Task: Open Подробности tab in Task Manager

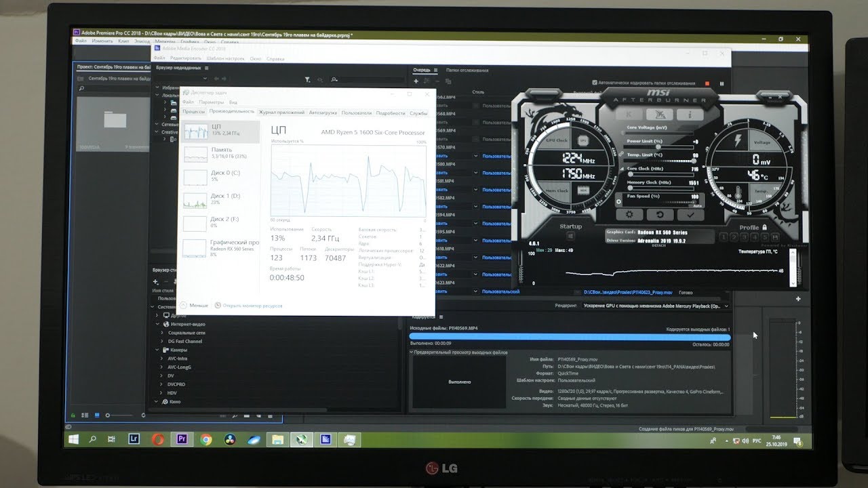Action: [x=391, y=113]
